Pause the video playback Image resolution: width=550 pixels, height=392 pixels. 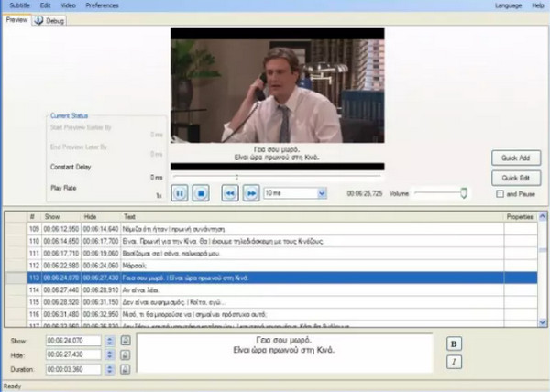[x=180, y=193]
